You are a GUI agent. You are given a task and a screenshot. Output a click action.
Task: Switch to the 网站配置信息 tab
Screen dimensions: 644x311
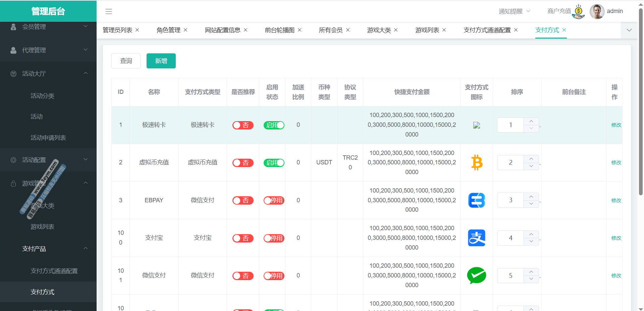click(x=222, y=30)
